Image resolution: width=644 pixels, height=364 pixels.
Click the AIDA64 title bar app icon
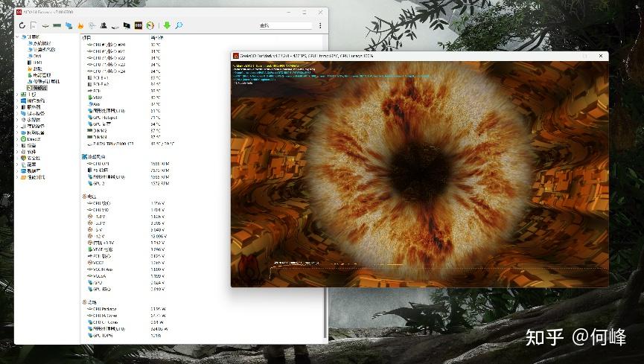click(19, 13)
